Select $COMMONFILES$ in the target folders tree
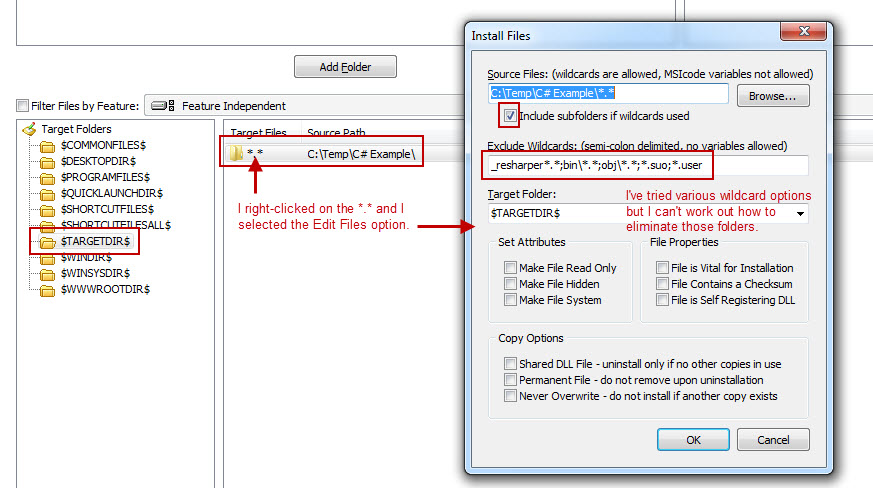Viewport: 873px width, 488px height. 103,145
